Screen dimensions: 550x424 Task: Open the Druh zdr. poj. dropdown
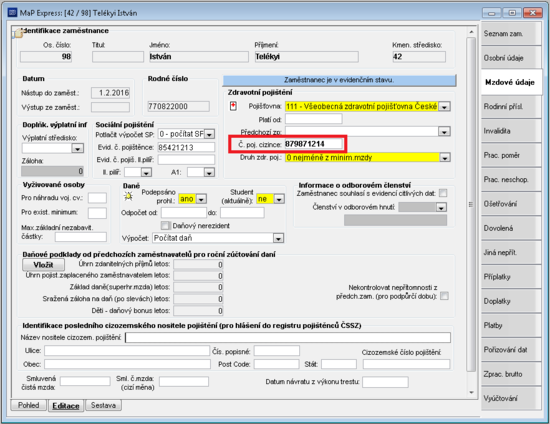point(445,158)
